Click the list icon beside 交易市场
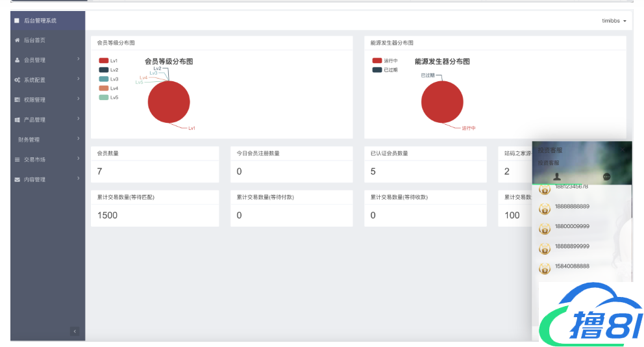Screen dimensions: 644x347 click(17, 160)
